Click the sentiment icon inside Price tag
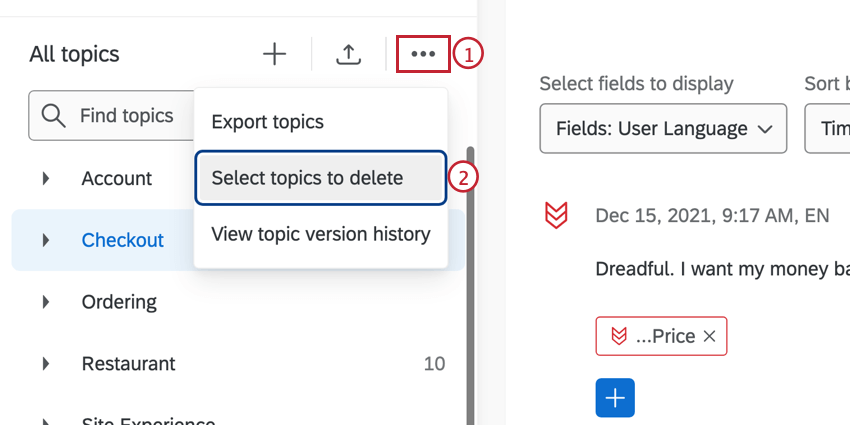The width and height of the screenshot is (850, 425). pyautogui.click(x=618, y=337)
